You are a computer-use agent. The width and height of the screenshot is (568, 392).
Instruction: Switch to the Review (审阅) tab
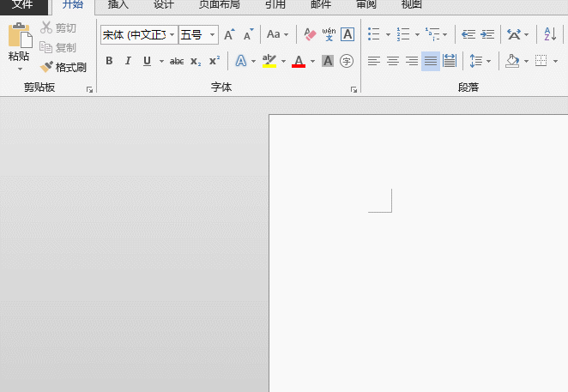pyautogui.click(x=366, y=4)
